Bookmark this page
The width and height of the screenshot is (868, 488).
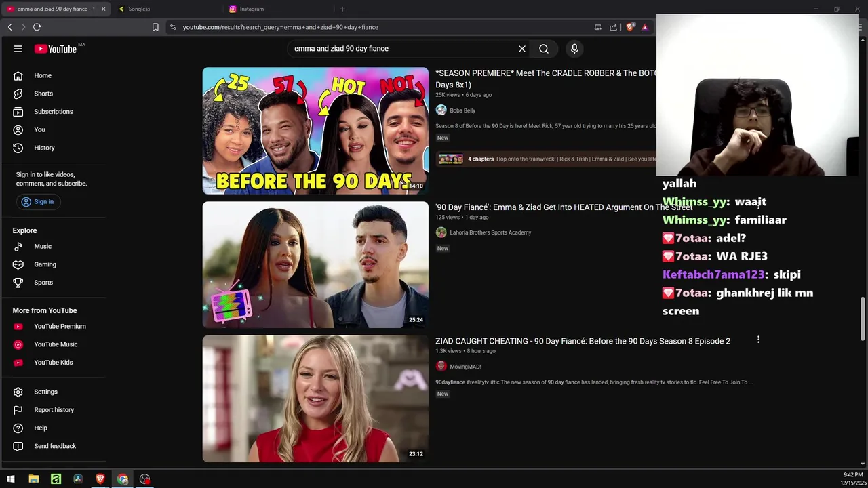click(x=155, y=27)
